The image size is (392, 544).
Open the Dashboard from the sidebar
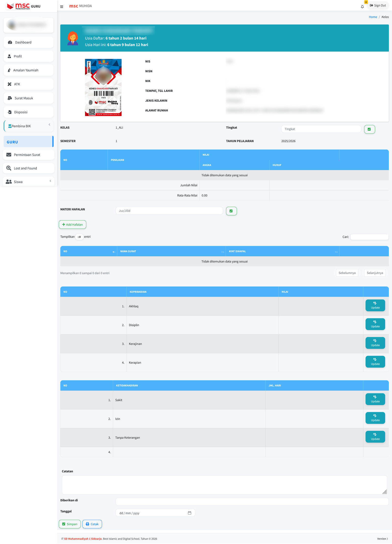(x=23, y=42)
